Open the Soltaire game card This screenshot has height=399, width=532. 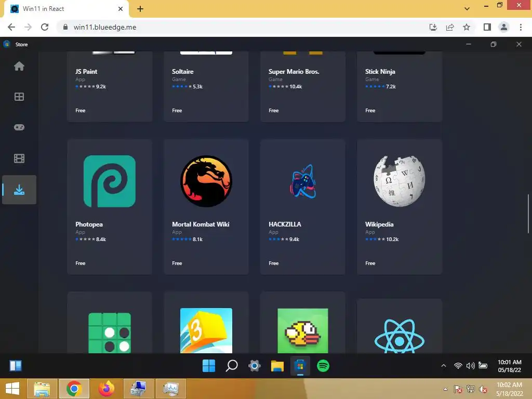coord(206,87)
